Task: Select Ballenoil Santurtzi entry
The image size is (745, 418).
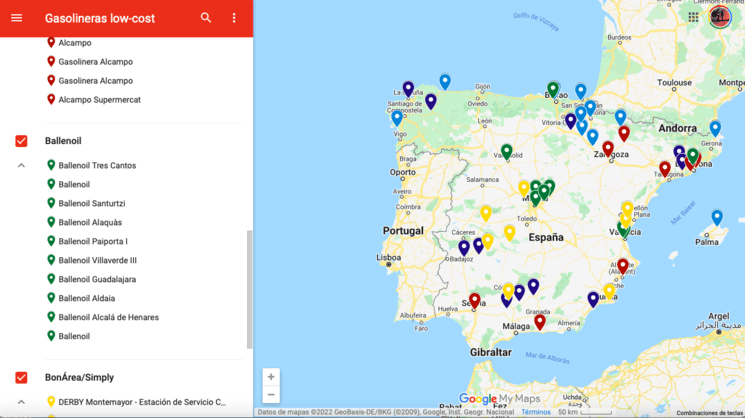Action: [92, 203]
